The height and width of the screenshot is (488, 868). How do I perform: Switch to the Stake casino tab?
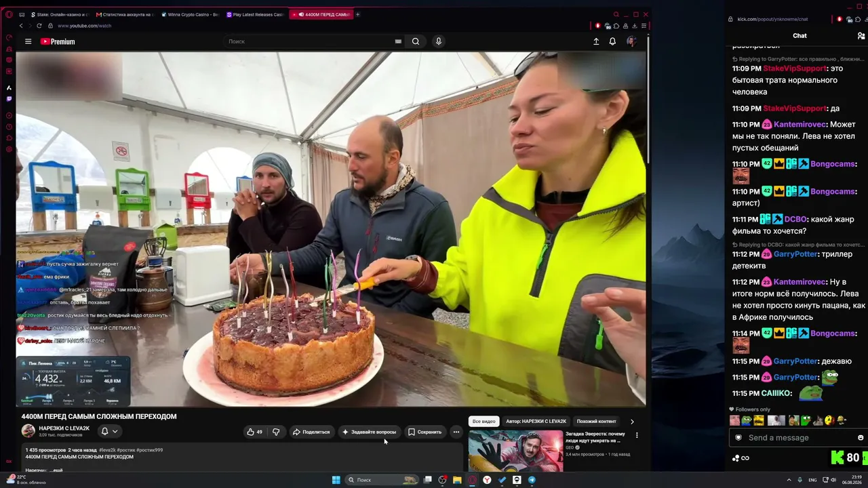tap(60, 14)
